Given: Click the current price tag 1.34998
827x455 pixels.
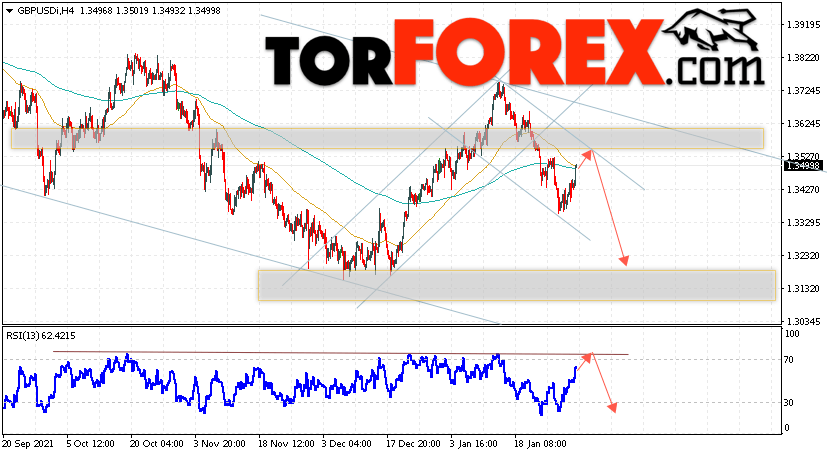Looking at the screenshot, I should point(803,166).
